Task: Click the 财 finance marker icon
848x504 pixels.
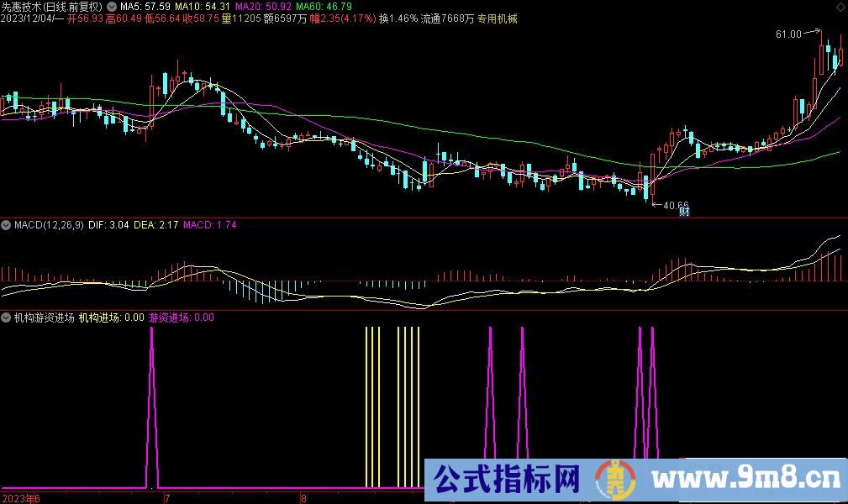Action: point(684,211)
